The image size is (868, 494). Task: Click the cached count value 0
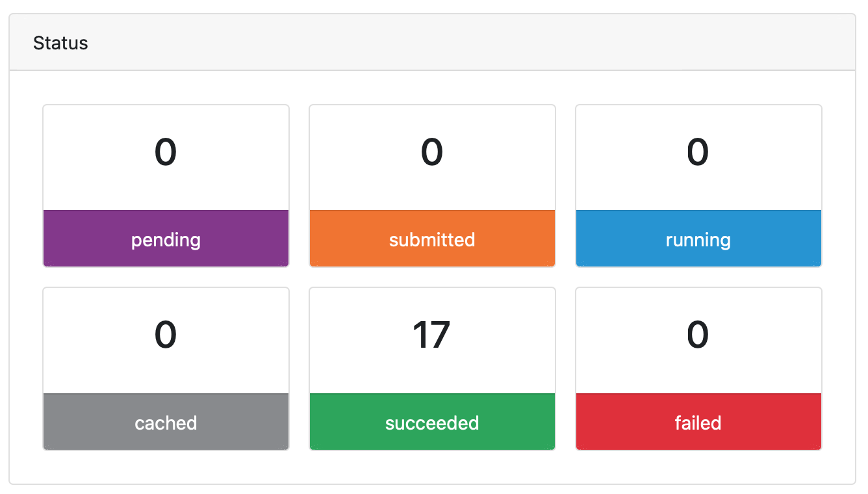click(x=166, y=335)
